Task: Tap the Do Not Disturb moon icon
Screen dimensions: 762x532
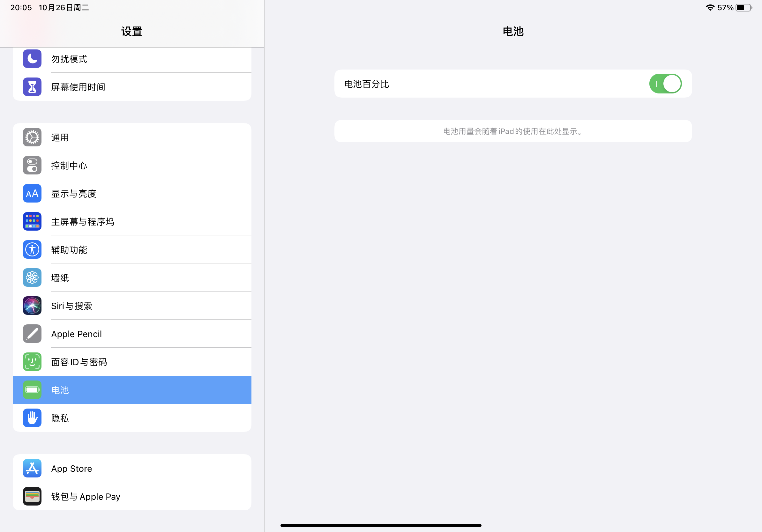Action: [32, 59]
